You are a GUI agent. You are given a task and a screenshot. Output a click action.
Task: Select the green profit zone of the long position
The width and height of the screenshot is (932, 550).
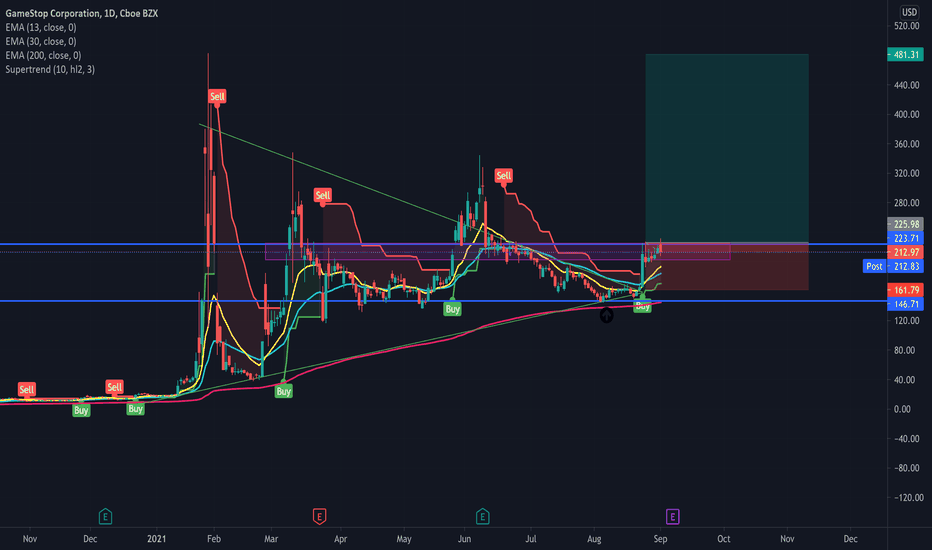727,147
